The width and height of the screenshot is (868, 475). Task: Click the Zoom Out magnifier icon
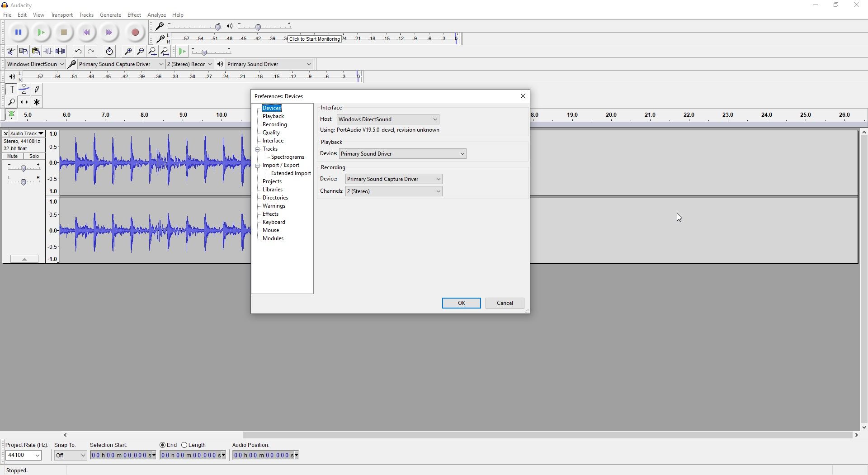140,52
